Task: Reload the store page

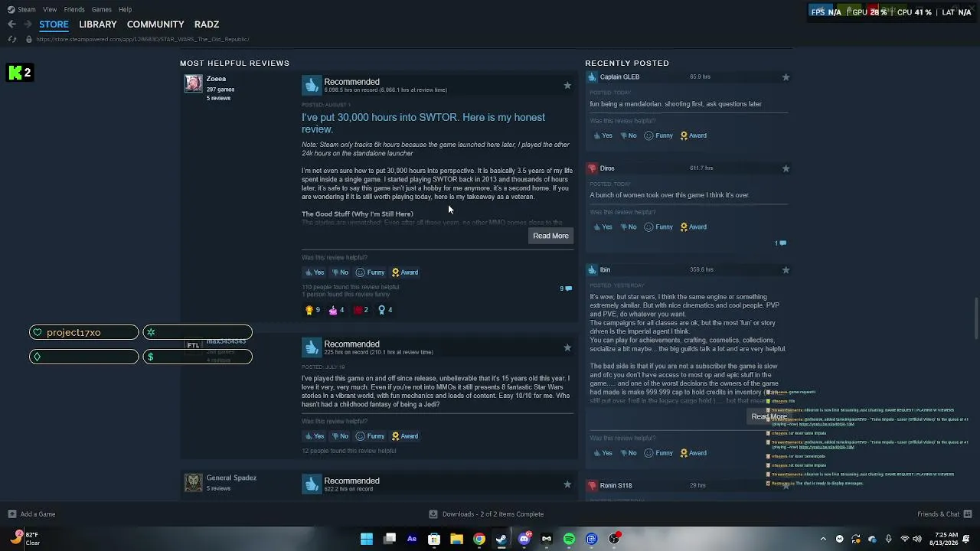Action: [11, 39]
